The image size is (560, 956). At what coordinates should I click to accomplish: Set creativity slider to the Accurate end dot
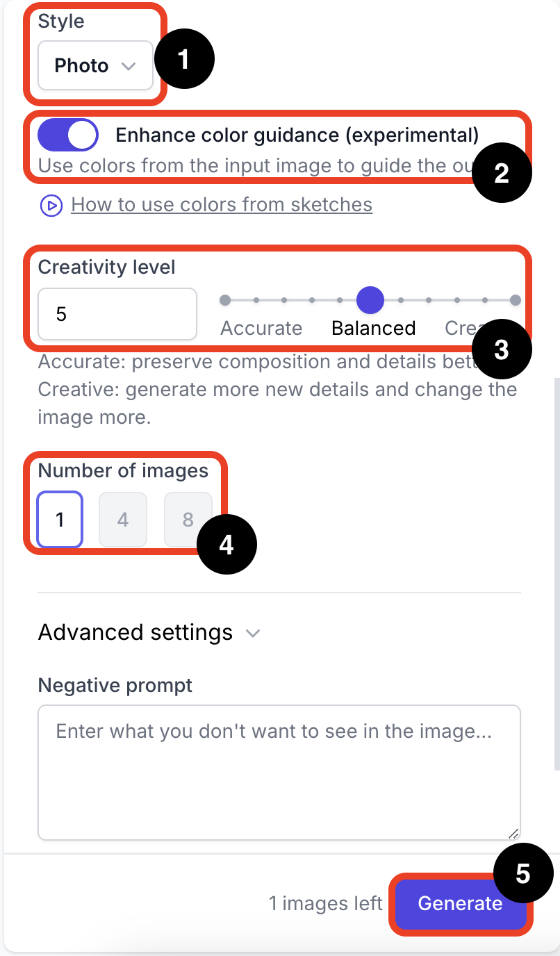pos(225,300)
